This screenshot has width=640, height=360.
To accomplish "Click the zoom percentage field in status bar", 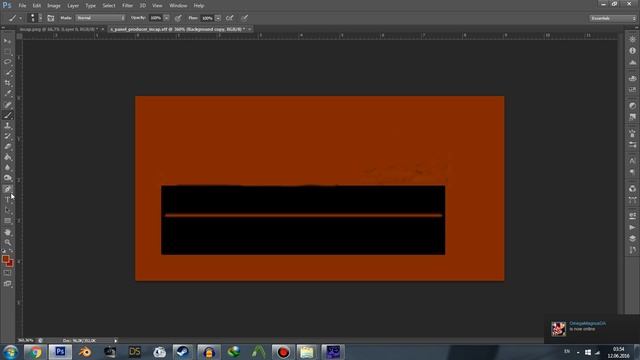I will coord(26,340).
